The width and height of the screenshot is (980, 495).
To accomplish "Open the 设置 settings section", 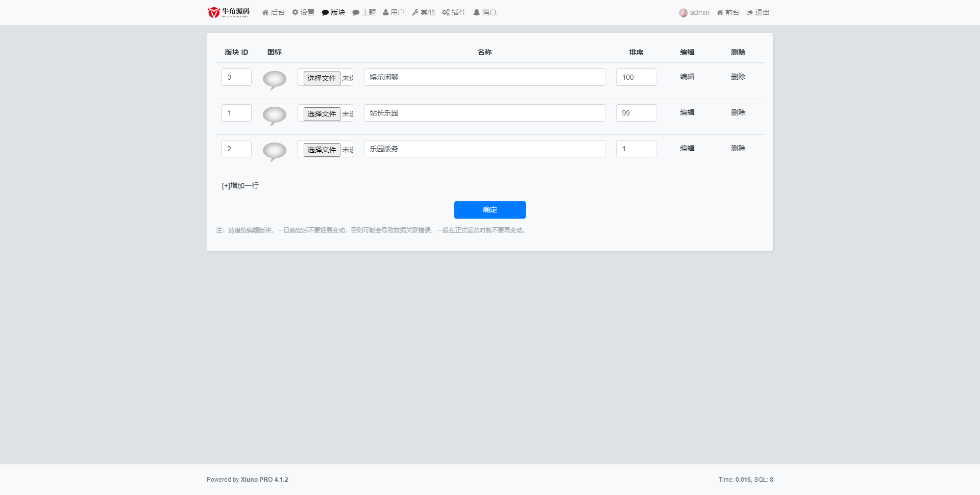I will click(x=303, y=12).
